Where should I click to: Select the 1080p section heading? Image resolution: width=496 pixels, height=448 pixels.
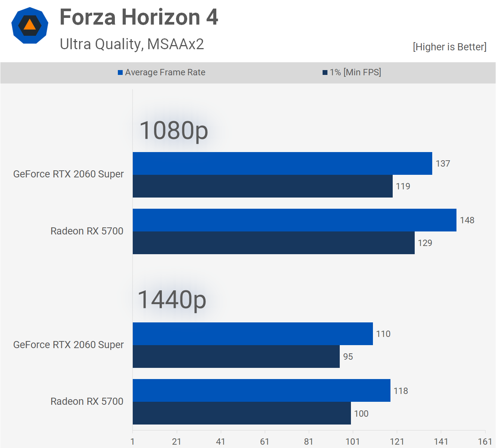tap(173, 130)
